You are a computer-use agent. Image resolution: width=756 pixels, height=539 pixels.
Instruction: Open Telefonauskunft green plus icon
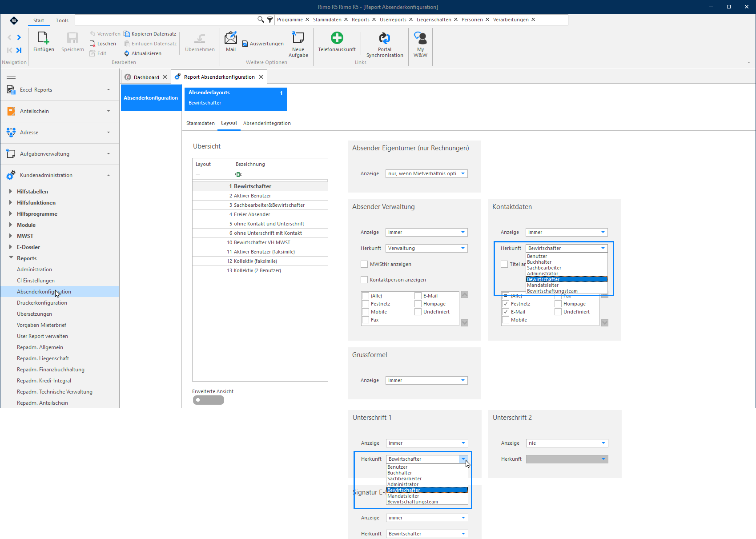337,38
